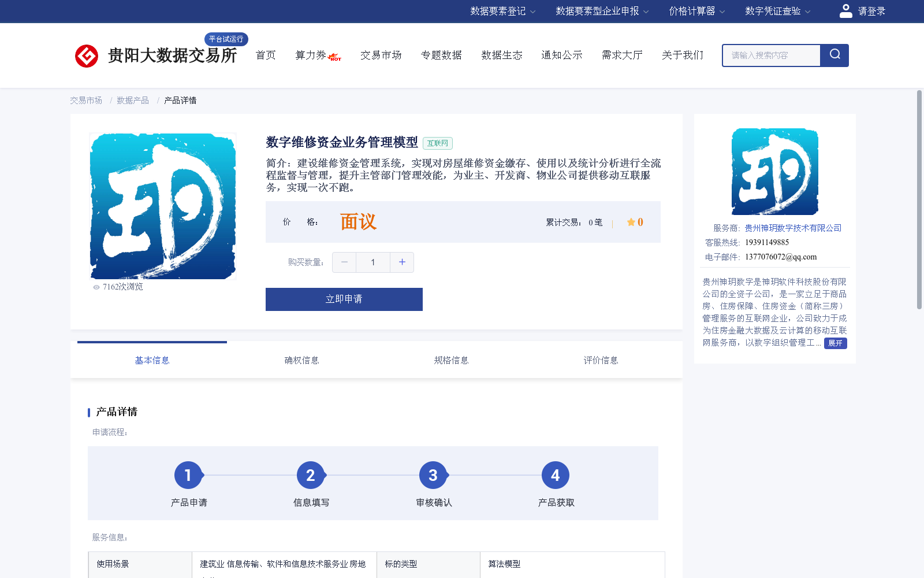
Task: Open 需求大厅 navigation item
Action: tap(622, 55)
